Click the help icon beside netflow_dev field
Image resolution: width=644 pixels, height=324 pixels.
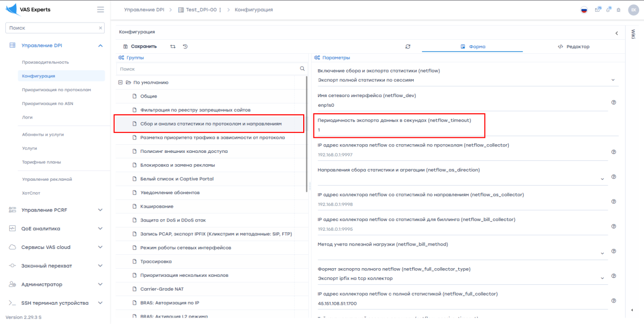coord(613,102)
